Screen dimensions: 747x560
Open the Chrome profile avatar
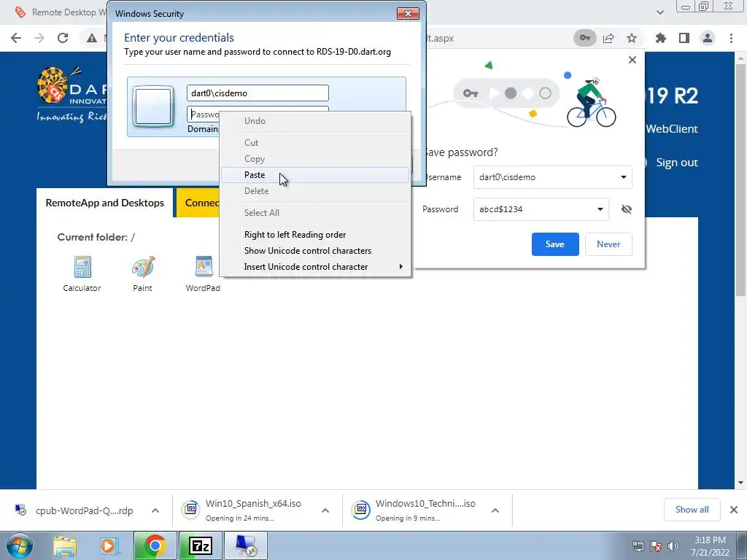(x=708, y=38)
